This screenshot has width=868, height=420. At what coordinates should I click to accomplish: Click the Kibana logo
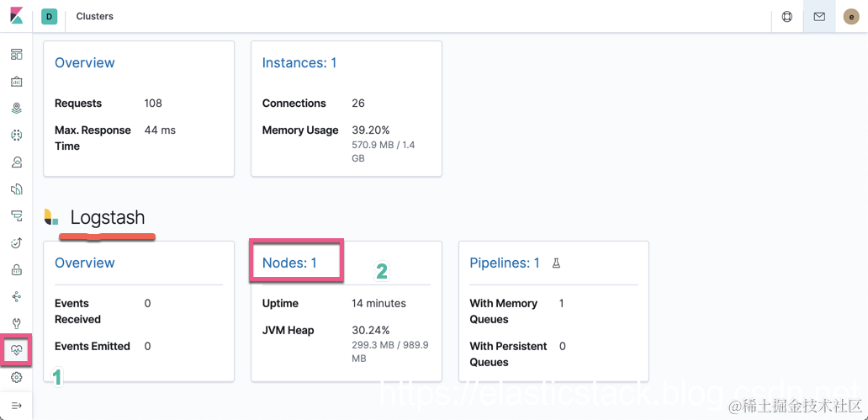(x=17, y=16)
